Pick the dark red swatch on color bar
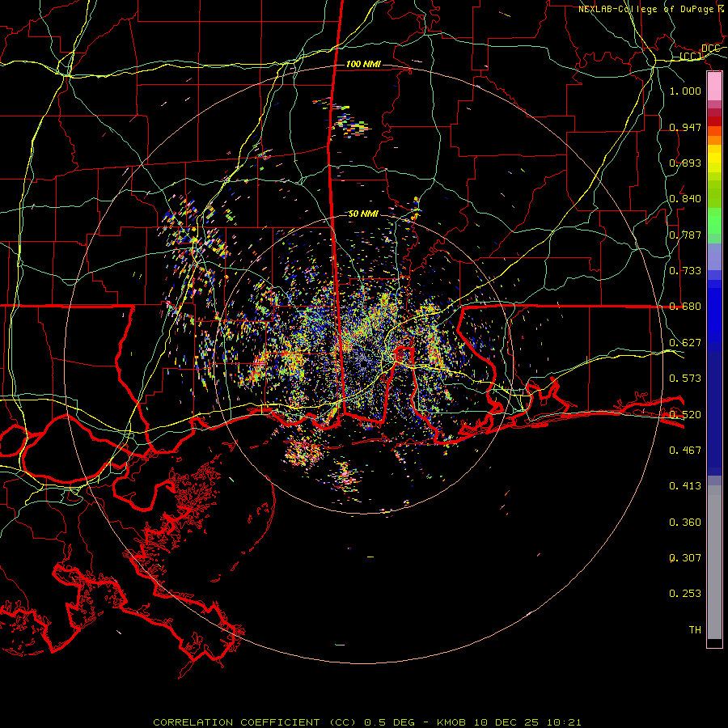Image resolution: width=728 pixels, height=728 pixels. click(x=714, y=121)
